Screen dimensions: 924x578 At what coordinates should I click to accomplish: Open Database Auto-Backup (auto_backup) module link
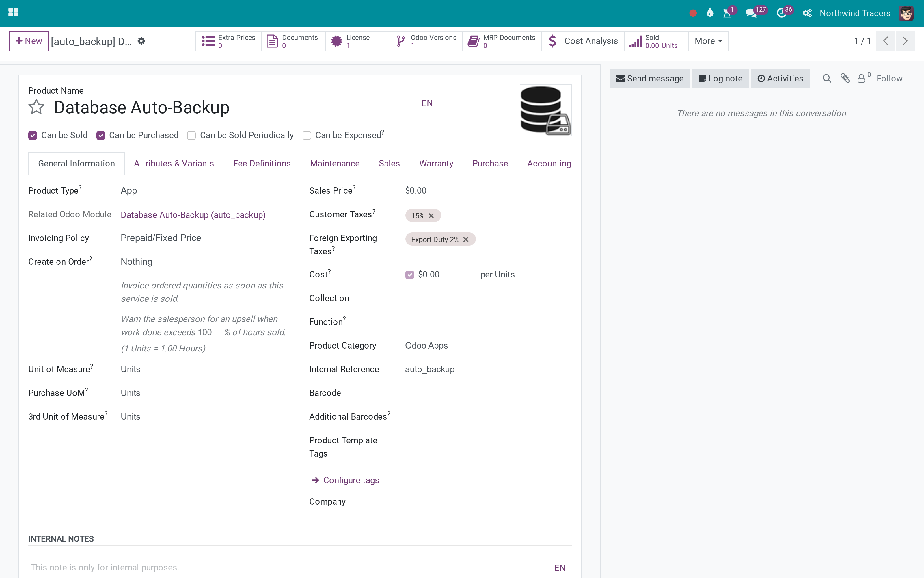pos(193,215)
